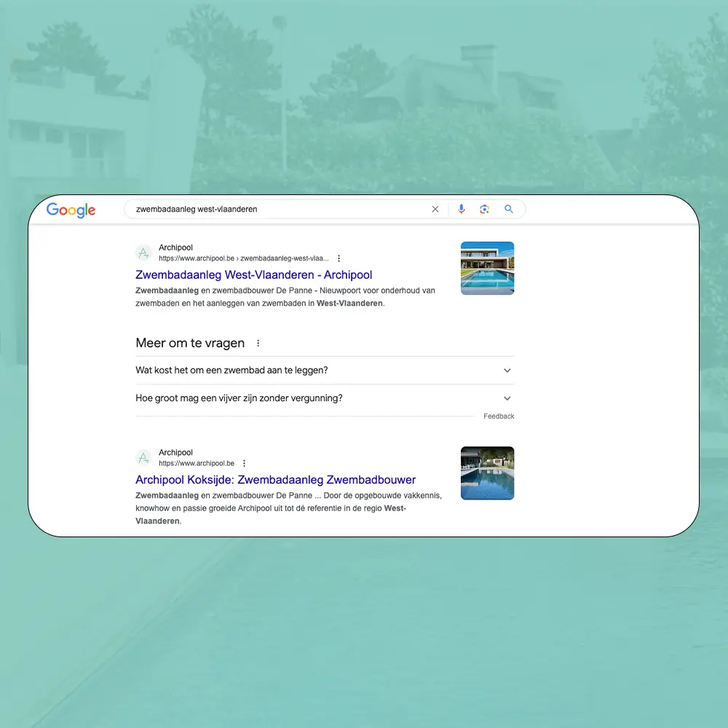
Task: Click the archipool.be › zwembadaanleg-west-vlaa... URL
Action: tap(243, 258)
